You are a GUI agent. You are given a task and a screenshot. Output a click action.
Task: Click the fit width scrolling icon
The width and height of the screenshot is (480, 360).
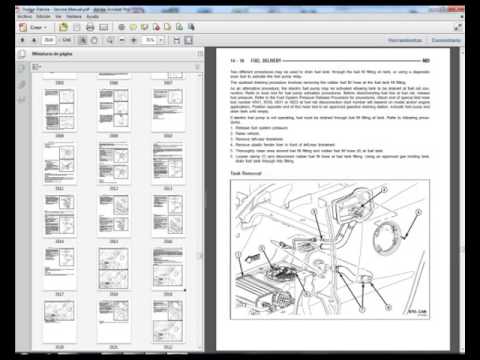[x=177, y=40]
